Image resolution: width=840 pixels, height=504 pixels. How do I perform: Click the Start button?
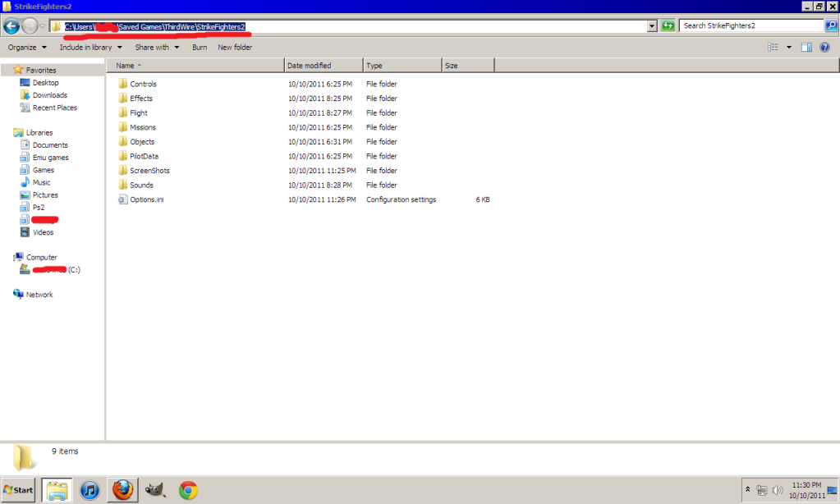point(18,490)
